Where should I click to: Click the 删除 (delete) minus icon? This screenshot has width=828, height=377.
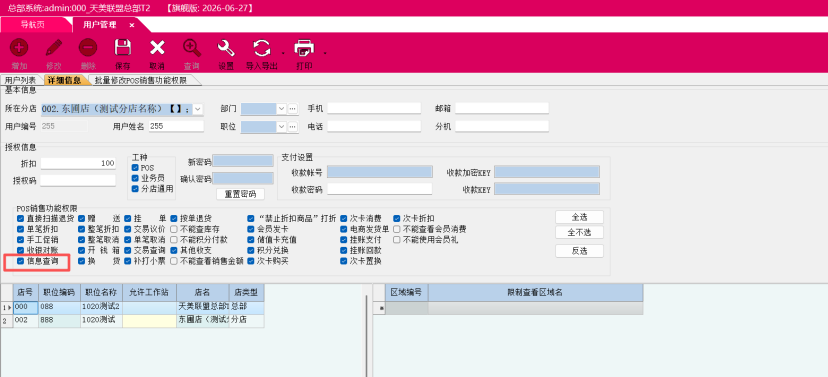pyautogui.click(x=88, y=48)
